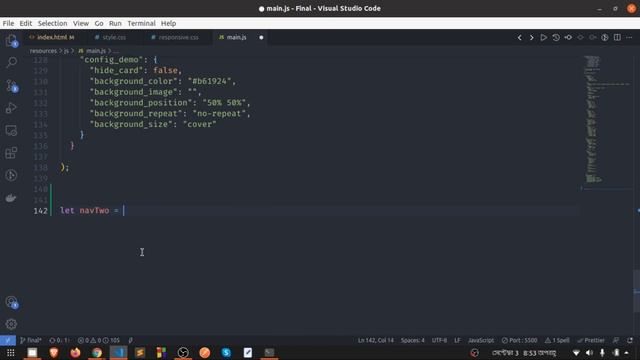Click the remote window indicator in status bar
640x360 pixels.
8,340
